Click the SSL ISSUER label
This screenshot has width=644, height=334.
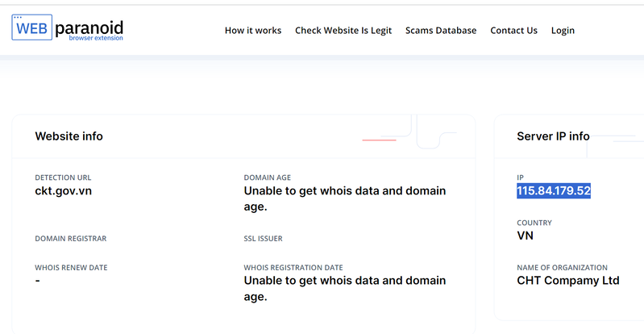pos(263,239)
